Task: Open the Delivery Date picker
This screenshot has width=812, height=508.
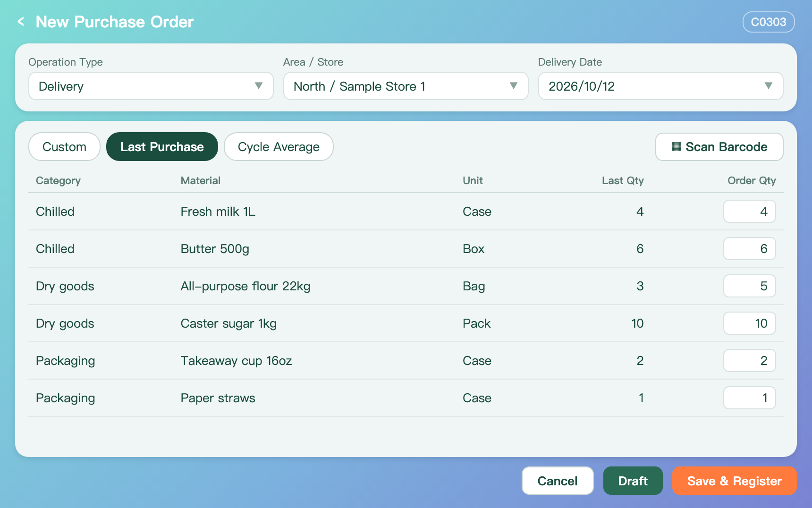Action: coord(660,86)
